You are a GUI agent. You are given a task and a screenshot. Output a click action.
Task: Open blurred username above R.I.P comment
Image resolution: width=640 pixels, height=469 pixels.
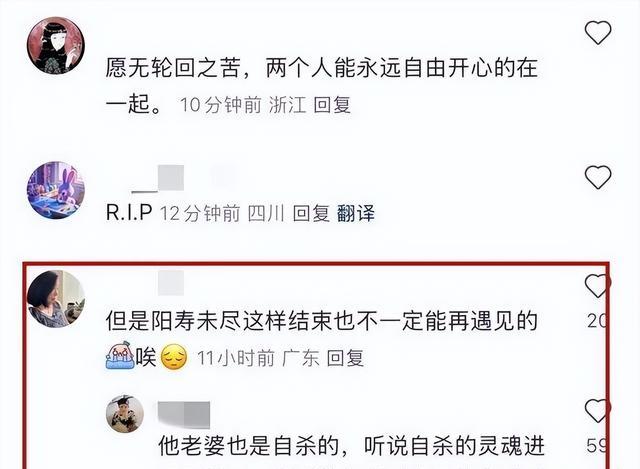click(158, 179)
